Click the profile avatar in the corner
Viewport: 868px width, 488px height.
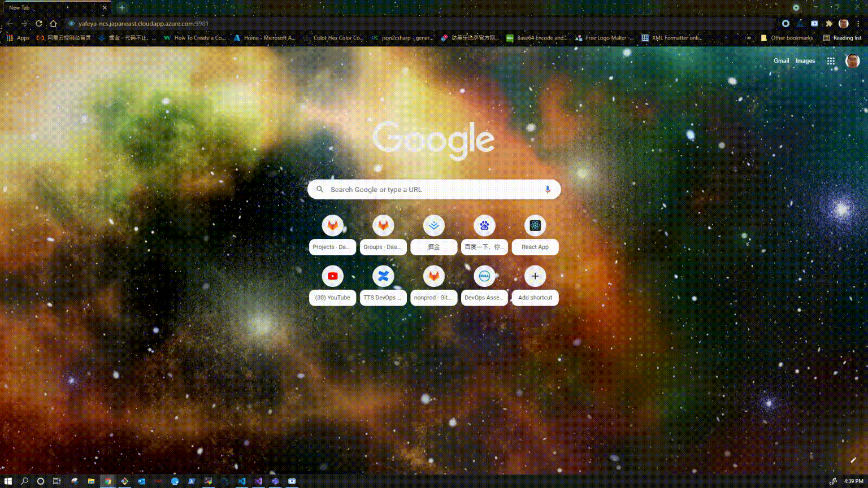[852, 60]
